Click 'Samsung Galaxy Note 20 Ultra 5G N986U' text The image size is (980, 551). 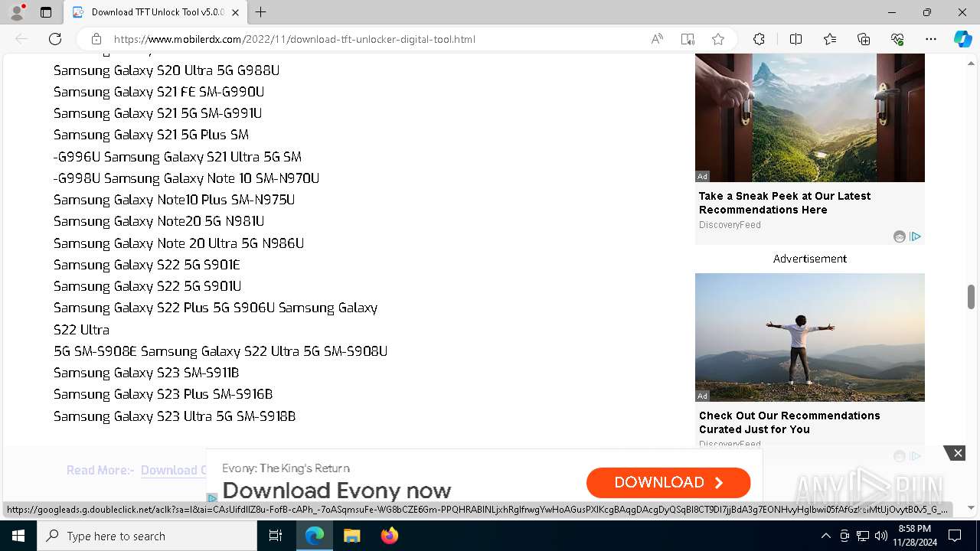(x=178, y=243)
